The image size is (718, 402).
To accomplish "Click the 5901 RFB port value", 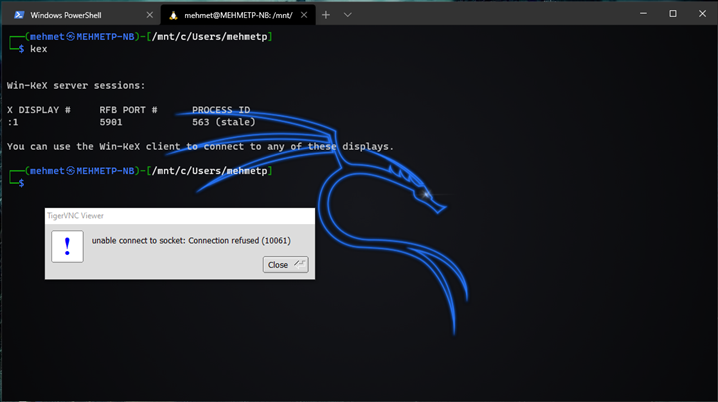I will point(111,122).
